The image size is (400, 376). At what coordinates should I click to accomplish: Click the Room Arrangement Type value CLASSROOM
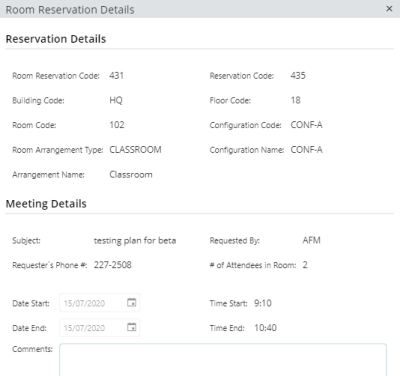pos(135,150)
